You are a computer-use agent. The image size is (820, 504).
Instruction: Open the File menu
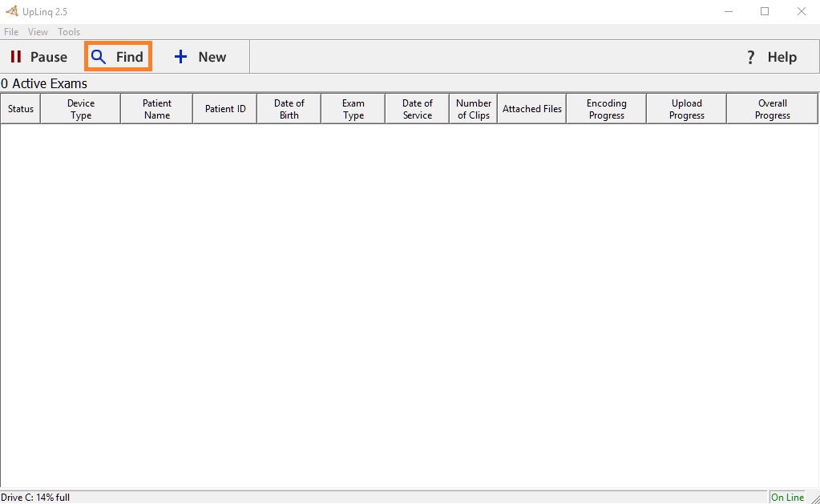click(x=11, y=32)
